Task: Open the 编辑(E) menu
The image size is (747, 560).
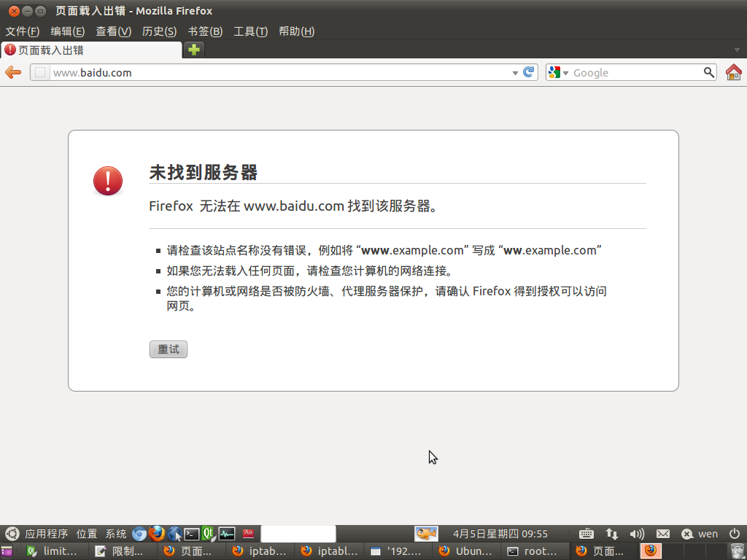Action: click(x=68, y=31)
